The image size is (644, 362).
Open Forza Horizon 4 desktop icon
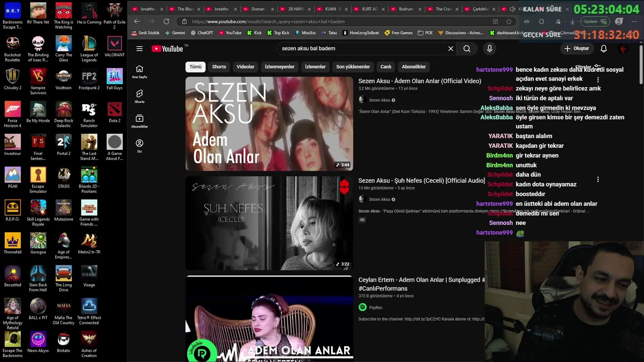(x=13, y=115)
